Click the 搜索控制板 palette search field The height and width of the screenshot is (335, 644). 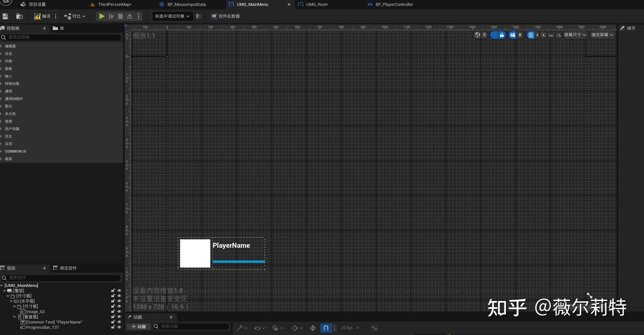point(62,37)
